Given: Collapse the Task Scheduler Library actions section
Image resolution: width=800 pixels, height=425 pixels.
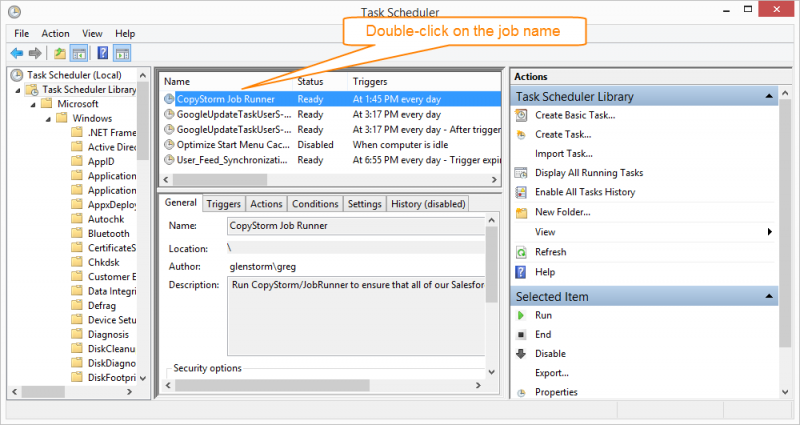Looking at the screenshot, I should click(769, 96).
